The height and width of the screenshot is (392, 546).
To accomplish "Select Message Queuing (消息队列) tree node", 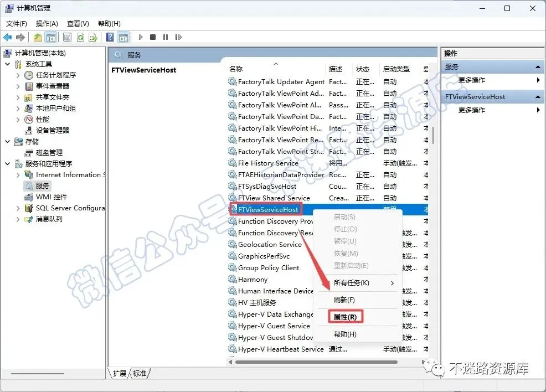I will coord(49,219).
